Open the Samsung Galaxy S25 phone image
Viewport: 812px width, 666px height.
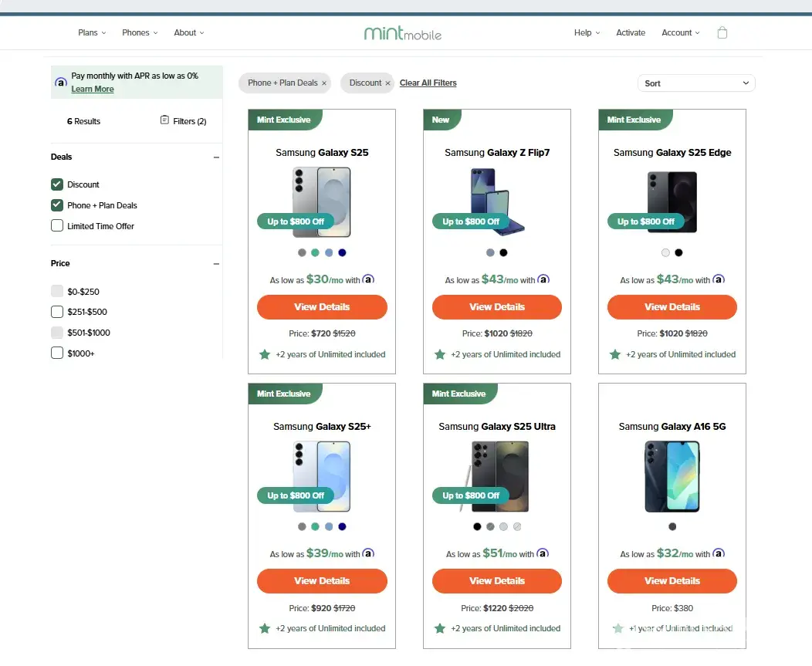pos(322,202)
